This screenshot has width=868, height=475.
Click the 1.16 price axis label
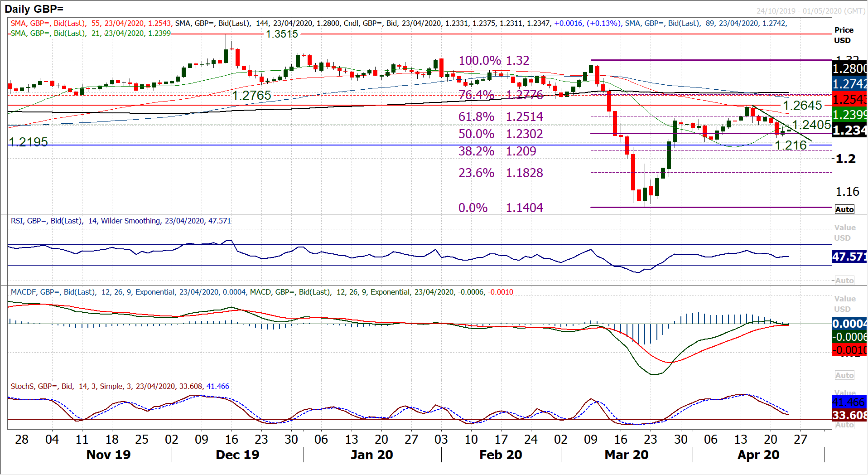(847, 191)
